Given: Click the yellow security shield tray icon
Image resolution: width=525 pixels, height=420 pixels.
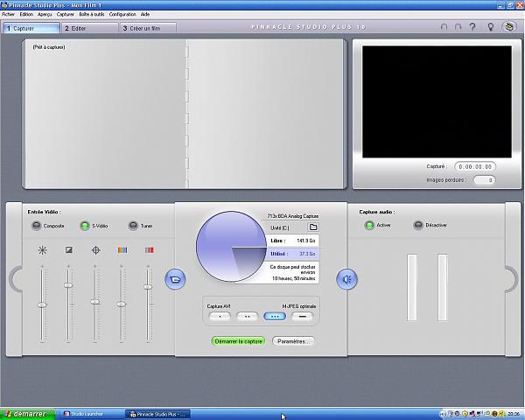Looking at the screenshot, I should coord(465,414).
